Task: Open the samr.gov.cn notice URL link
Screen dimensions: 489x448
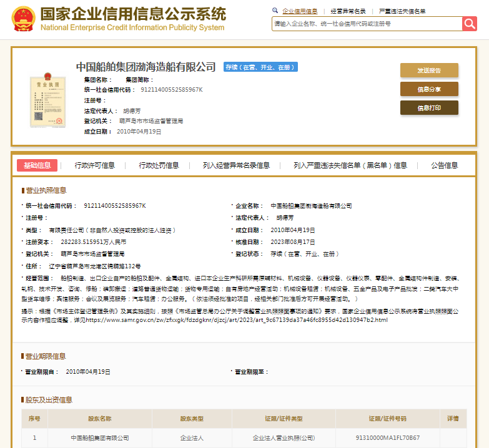Action: [x=236, y=320]
